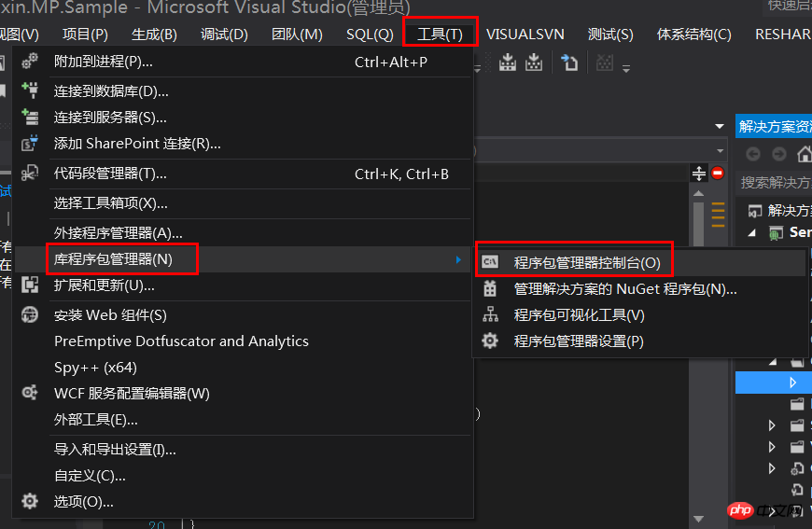This screenshot has width=812, height=529.
Task: Select the Ser... project in Solution Explorer
Action: (800, 232)
